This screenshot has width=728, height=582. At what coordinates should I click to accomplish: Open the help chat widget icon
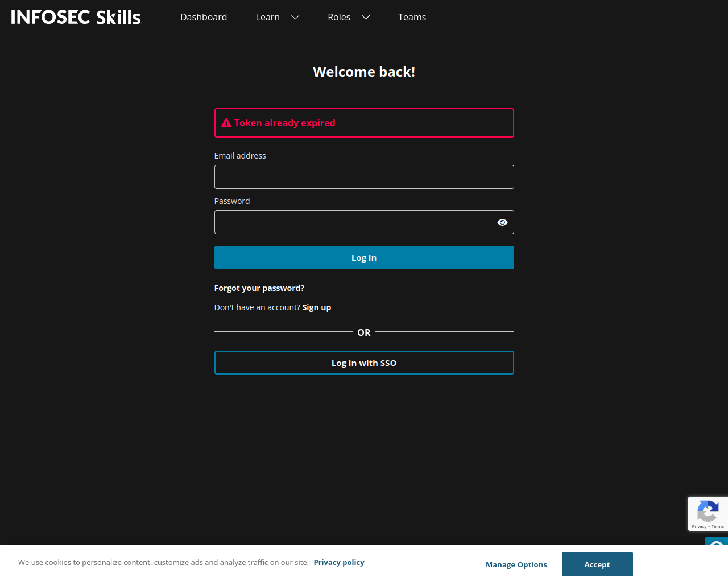(x=717, y=541)
